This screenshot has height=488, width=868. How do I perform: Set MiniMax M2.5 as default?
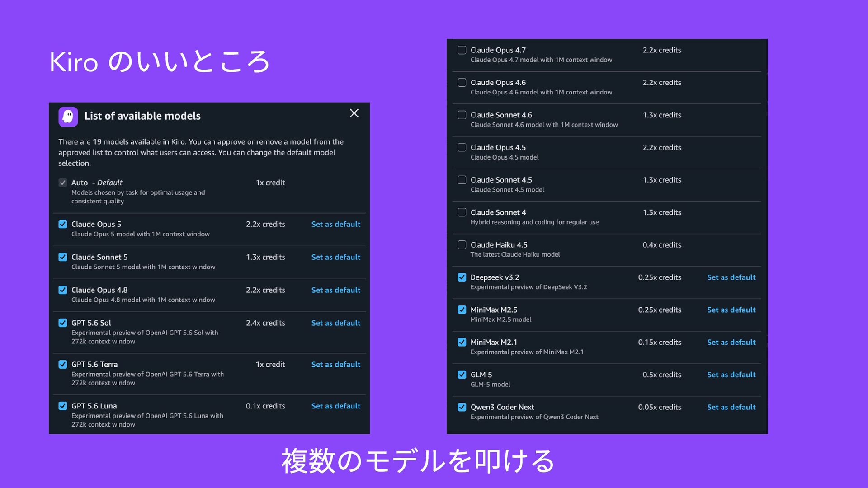731,310
